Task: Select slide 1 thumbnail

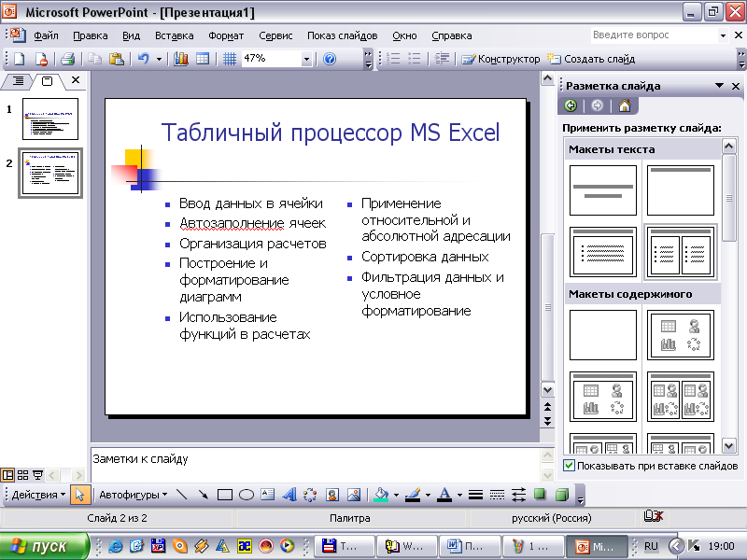Action: tap(50, 119)
